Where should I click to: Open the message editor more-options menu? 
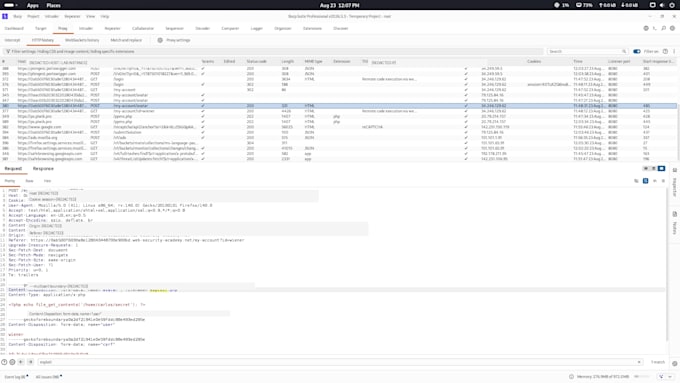click(664, 181)
